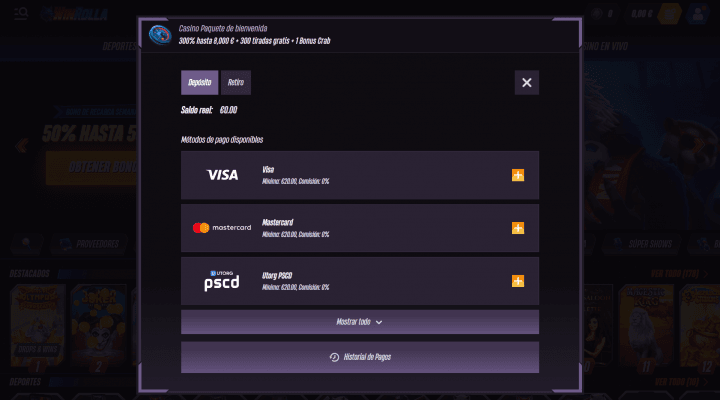The image size is (720, 400).
Task: Select the Visa payment row text
Action: pos(295,175)
